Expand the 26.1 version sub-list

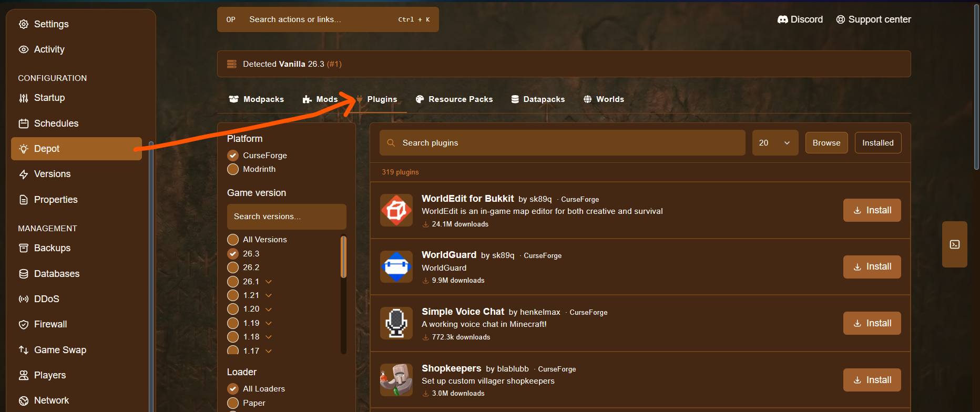coord(269,282)
